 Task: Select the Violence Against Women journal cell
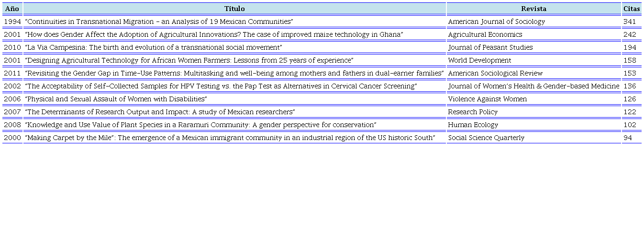[x=487, y=99]
